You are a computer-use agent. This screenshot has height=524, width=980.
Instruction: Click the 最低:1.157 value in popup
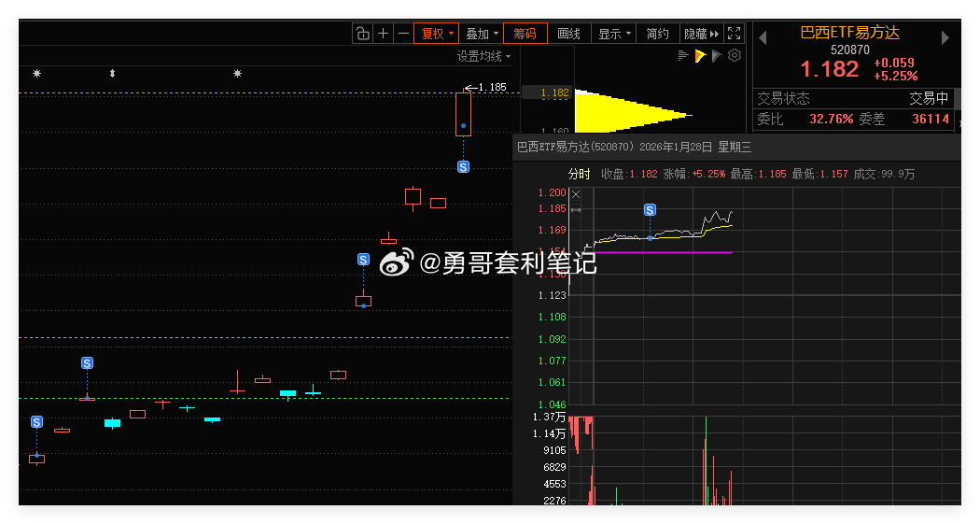820,174
